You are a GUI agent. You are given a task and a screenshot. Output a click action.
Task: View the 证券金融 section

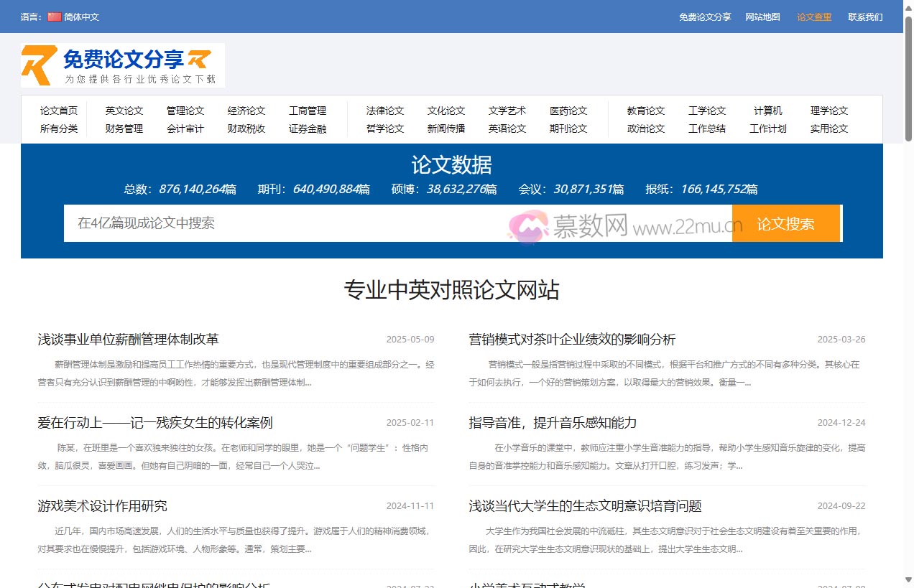[308, 129]
